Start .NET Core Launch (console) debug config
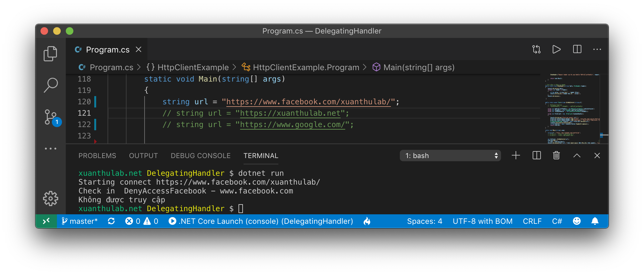Image resolution: width=644 pixels, height=275 pixels. click(261, 221)
